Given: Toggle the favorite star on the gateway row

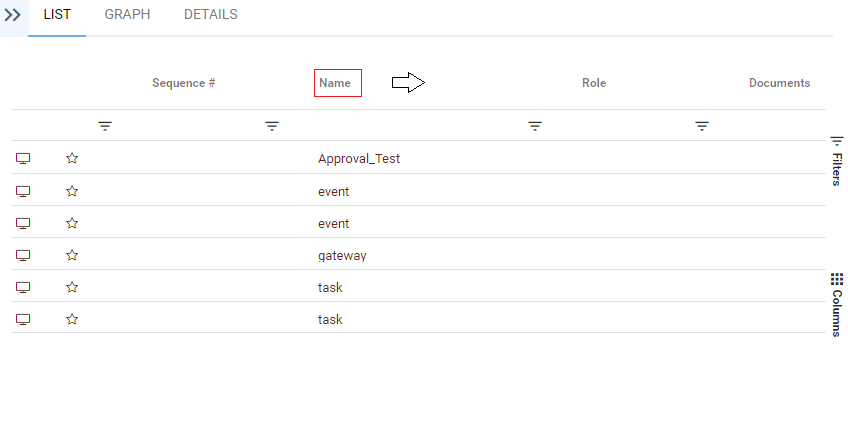Looking at the screenshot, I should pyautogui.click(x=72, y=255).
